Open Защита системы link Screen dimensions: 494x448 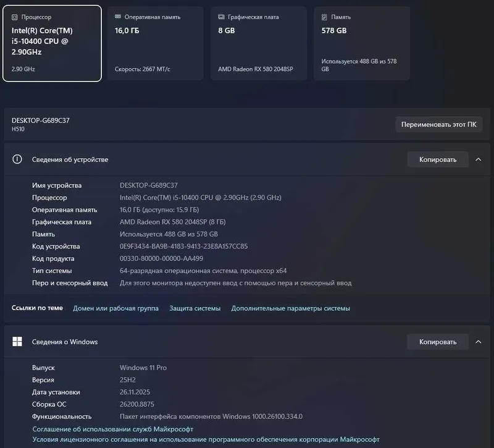pyautogui.click(x=195, y=308)
